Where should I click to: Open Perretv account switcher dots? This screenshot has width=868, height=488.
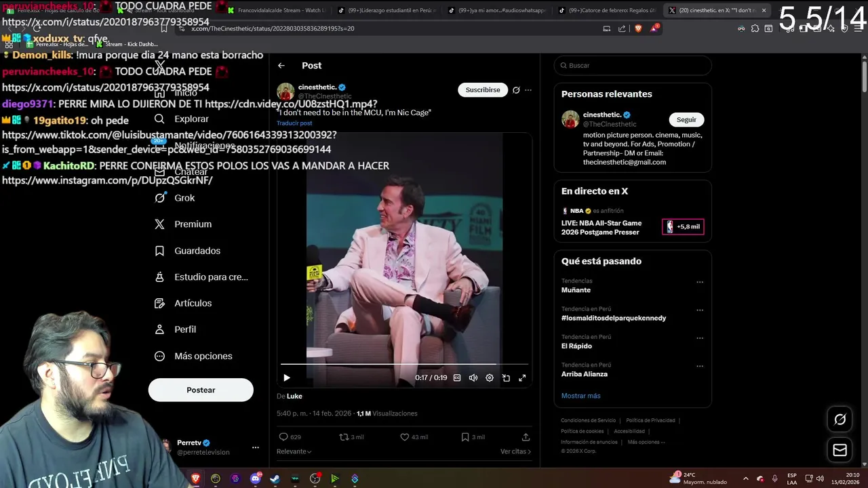point(256,447)
